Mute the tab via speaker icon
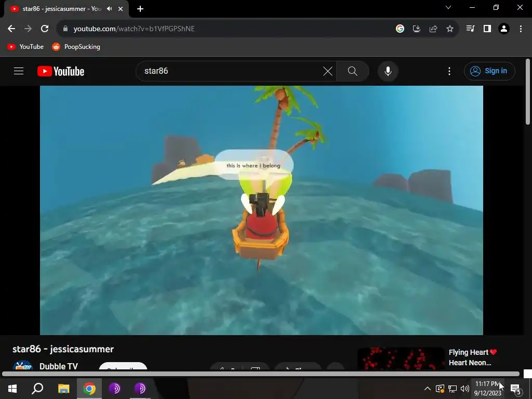This screenshot has width=532, height=399. tap(109, 9)
